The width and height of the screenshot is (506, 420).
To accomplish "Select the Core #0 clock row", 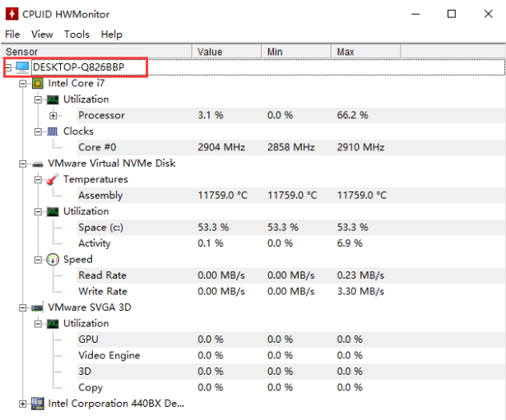I will coord(291,147).
